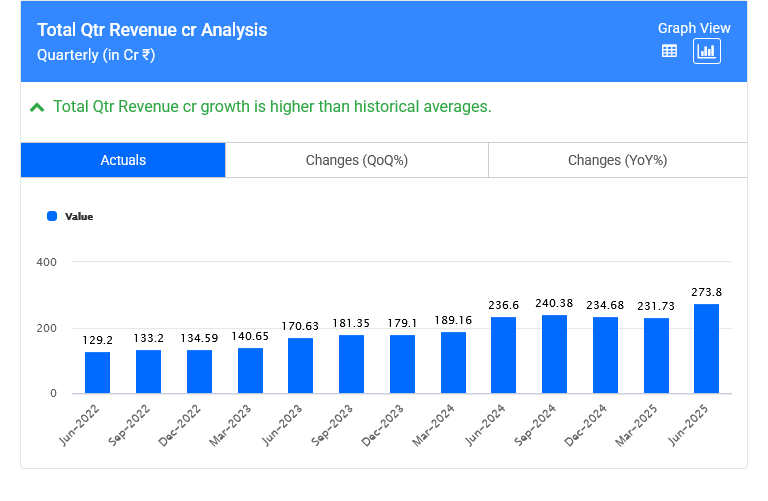
Task: Select the Sep-2024 bar with 240.38
Action: coord(554,354)
